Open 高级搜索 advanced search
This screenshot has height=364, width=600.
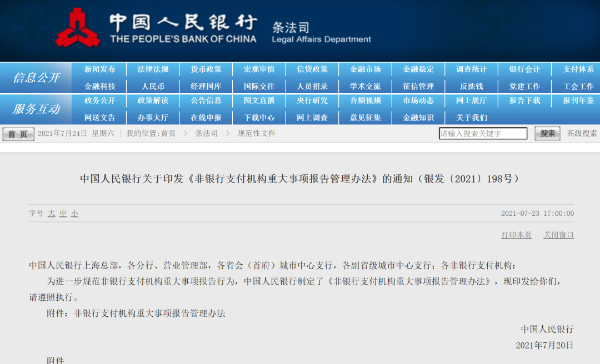(582, 133)
